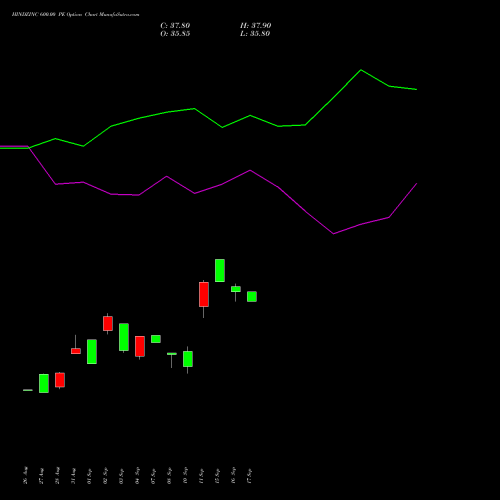Click the right end of the purple line
The image size is (500, 500).
point(416,184)
